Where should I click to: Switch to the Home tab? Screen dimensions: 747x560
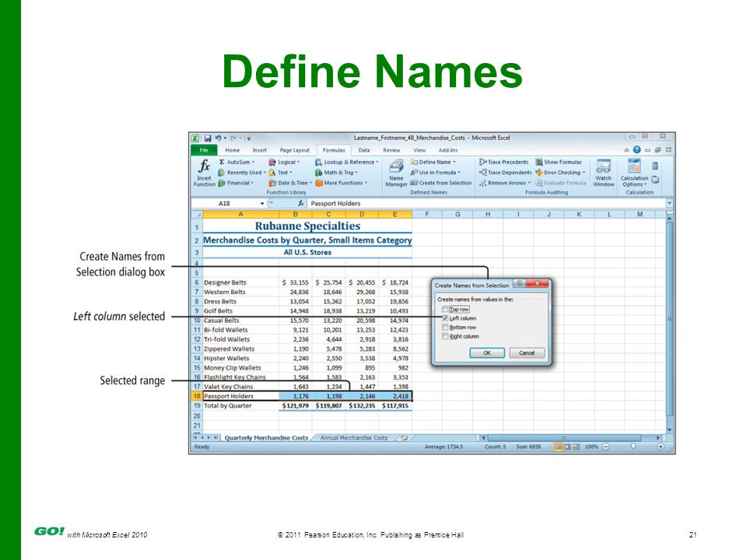(x=233, y=150)
